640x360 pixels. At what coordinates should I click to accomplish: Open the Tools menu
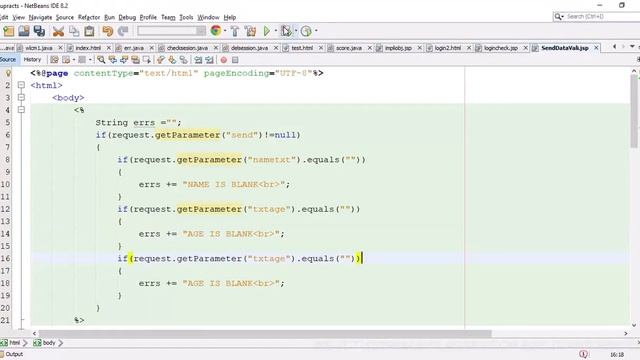[186, 17]
